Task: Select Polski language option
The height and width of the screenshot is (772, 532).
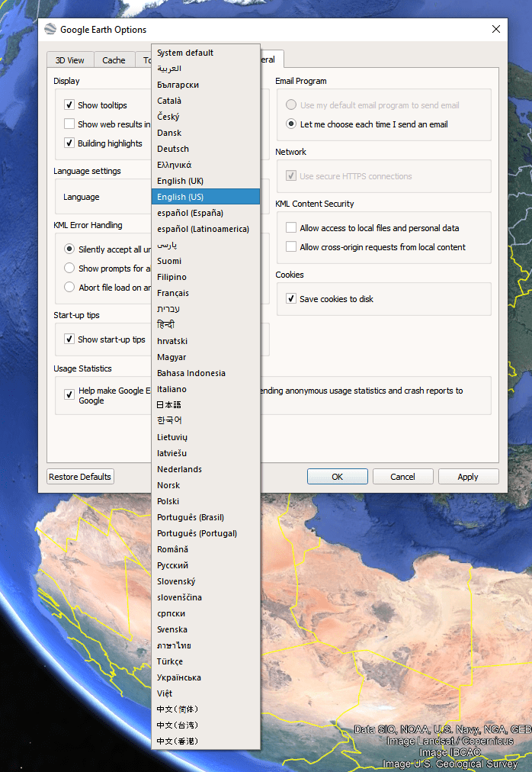Action: (x=206, y=501)
